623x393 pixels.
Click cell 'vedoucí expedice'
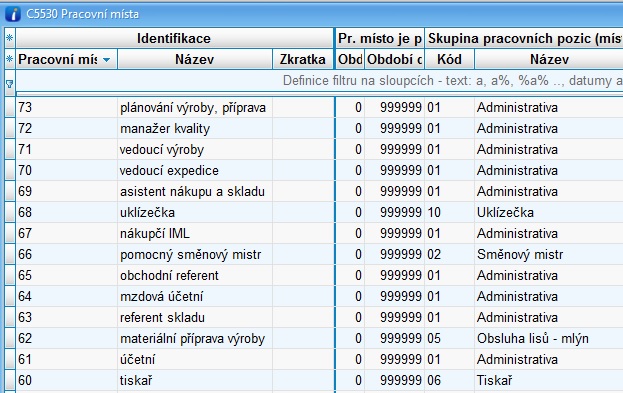pos(195,170)
